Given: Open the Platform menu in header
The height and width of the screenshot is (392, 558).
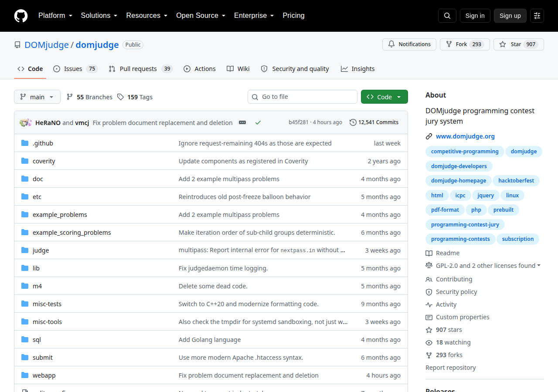Looking at the screenshot, I should [55, 16].
